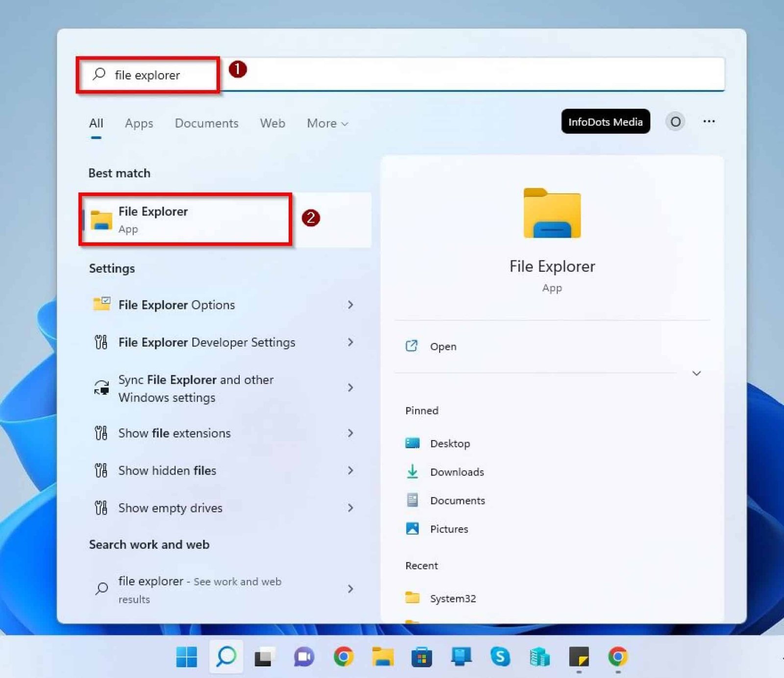The height and width of the screenshot is (678, 784).
Task: Open Task View from the taskbar
Action: 265,656
